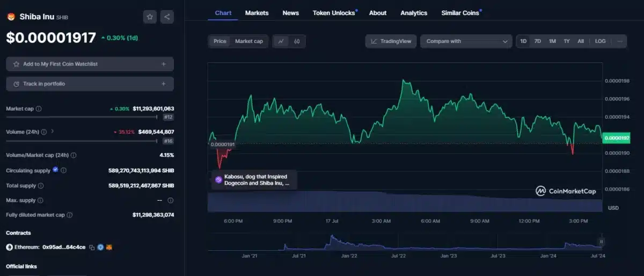Viewport: 644px width, 276px height.
Task: Click the purple news event icon
Action: (218, 180)
